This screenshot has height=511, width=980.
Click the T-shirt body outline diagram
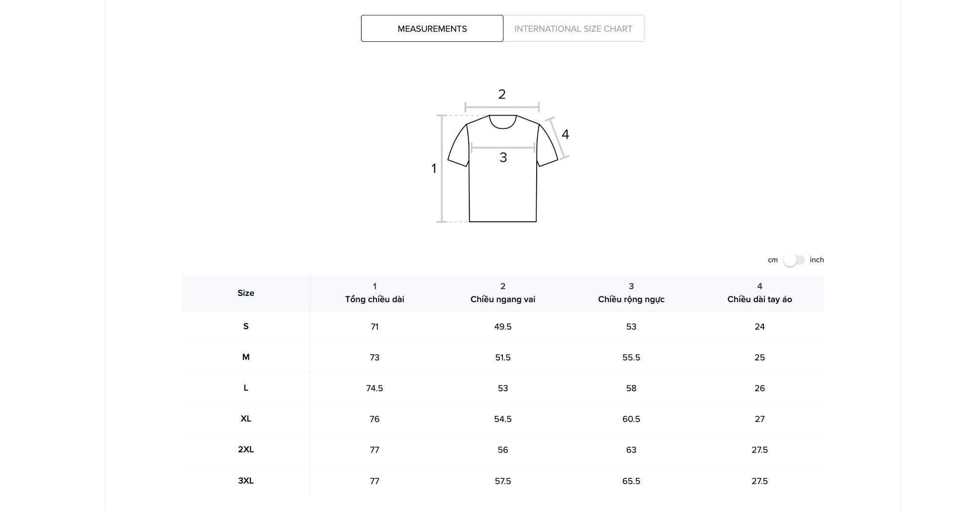pos(503,192)
